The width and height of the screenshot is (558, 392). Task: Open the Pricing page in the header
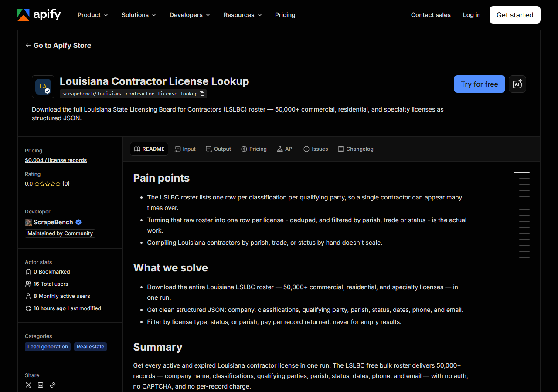pyautogui.click(x=285, y=15)
